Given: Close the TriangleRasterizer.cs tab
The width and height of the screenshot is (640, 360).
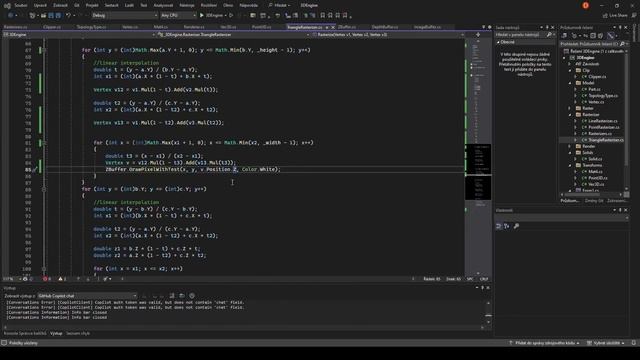Looking at the screenshot, I should (333, 27).
